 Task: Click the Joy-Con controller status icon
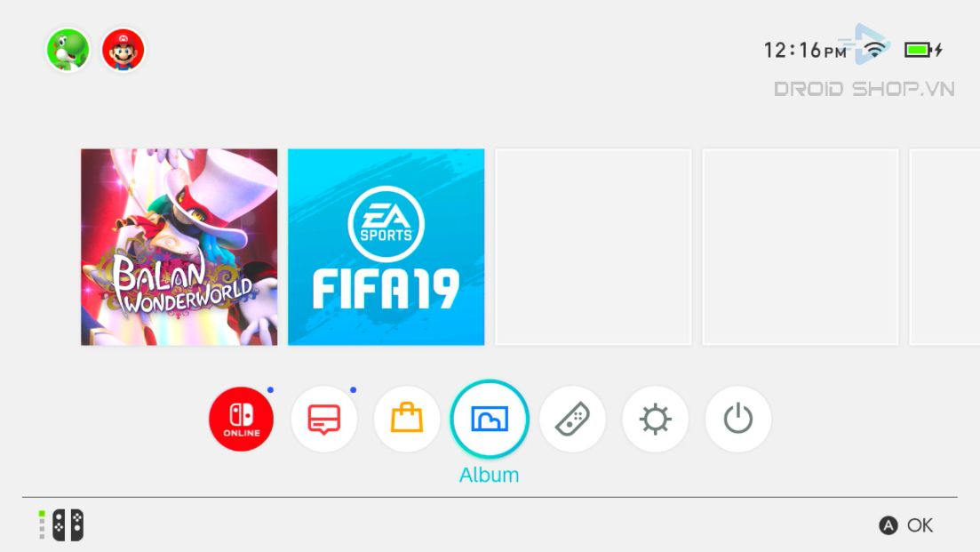pos(62,525)
